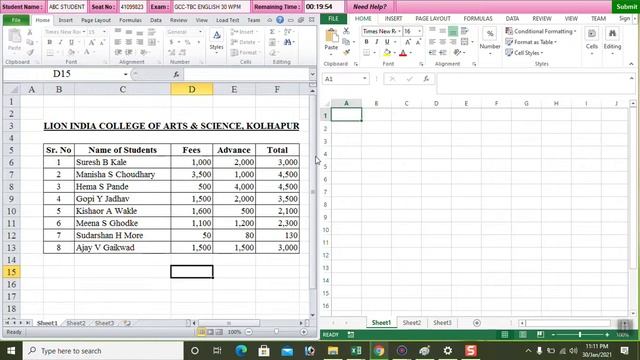Open Microsoft Edge from the taskbar
Screen dimensions: 640x360
(x=241, y=351)
